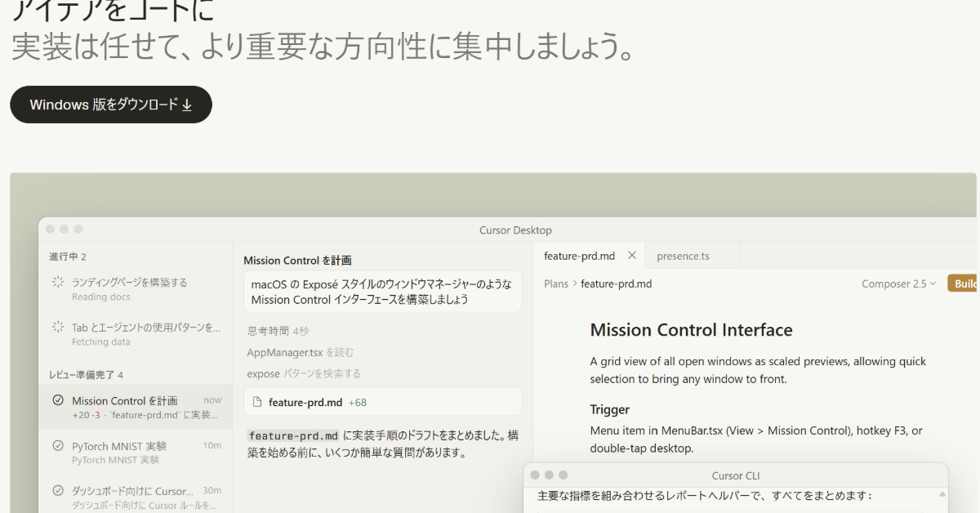Expand the 思考時間 4秒 step
The image size is (980, 513).
click(x=278, y=331)
